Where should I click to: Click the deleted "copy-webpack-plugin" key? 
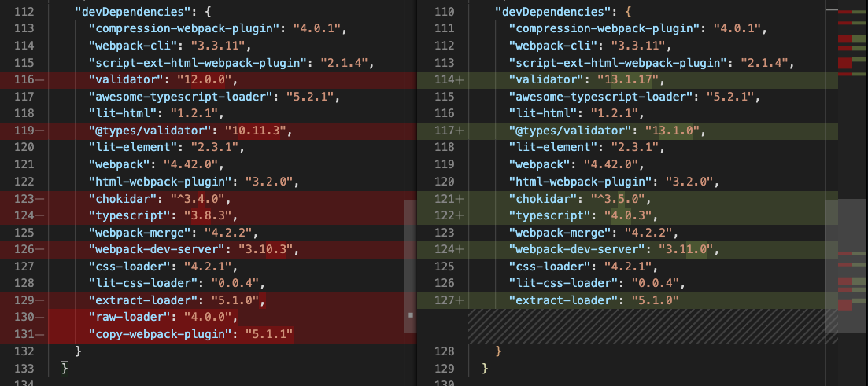click(161, 334)
